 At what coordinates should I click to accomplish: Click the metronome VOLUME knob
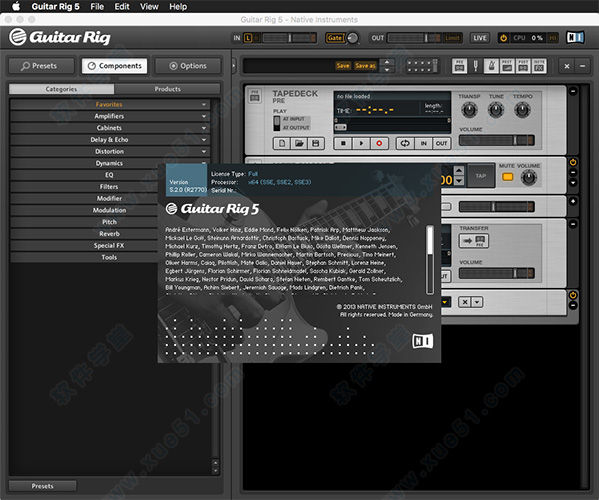point(529,177)
